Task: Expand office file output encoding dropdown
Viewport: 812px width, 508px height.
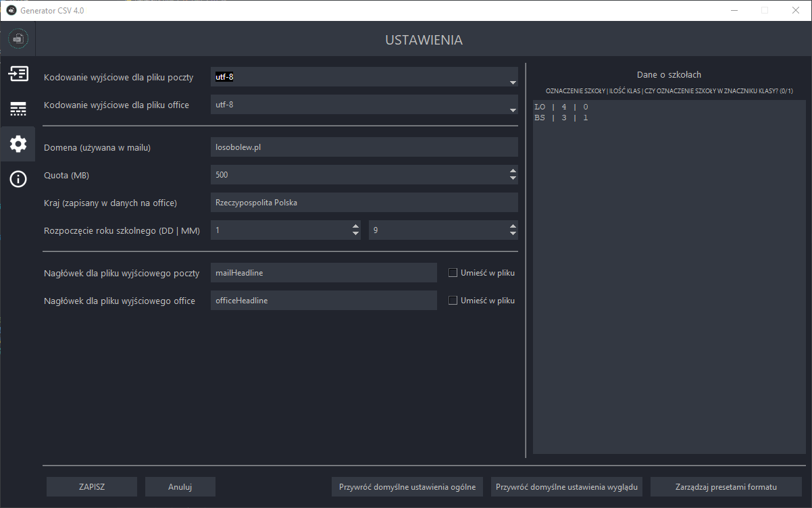Action: point(513,109)
